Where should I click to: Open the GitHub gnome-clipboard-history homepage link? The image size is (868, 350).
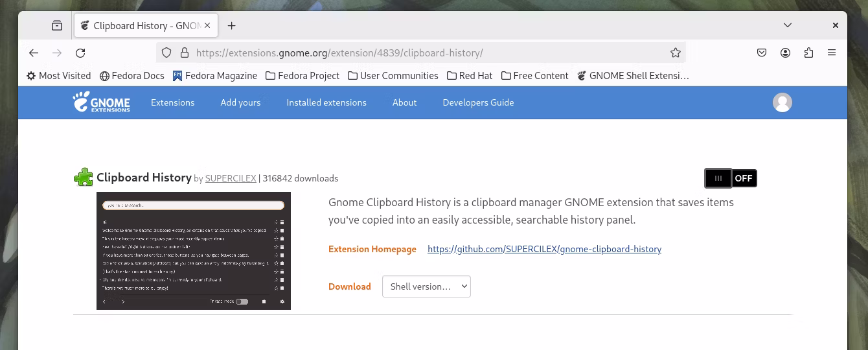[544, 249]
